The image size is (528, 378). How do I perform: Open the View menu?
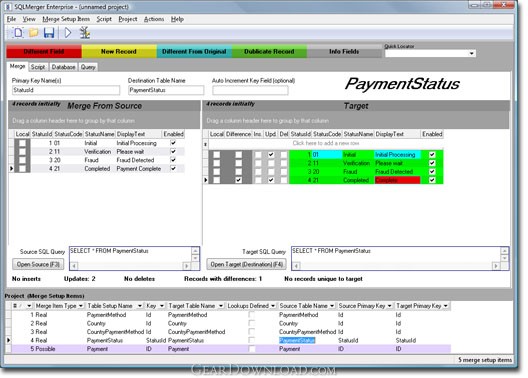[29, 19]
